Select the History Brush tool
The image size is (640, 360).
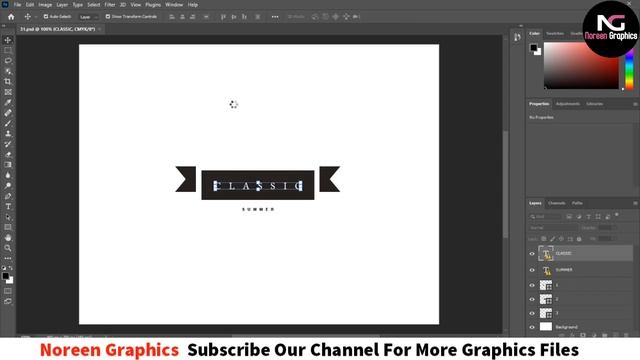pyautogui.click(x=8, y=144)
